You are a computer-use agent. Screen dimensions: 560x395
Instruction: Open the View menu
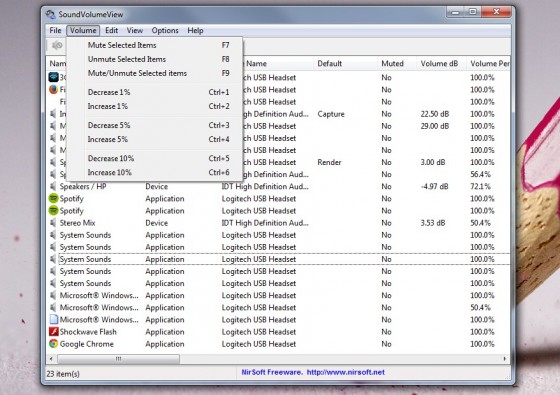135,30
